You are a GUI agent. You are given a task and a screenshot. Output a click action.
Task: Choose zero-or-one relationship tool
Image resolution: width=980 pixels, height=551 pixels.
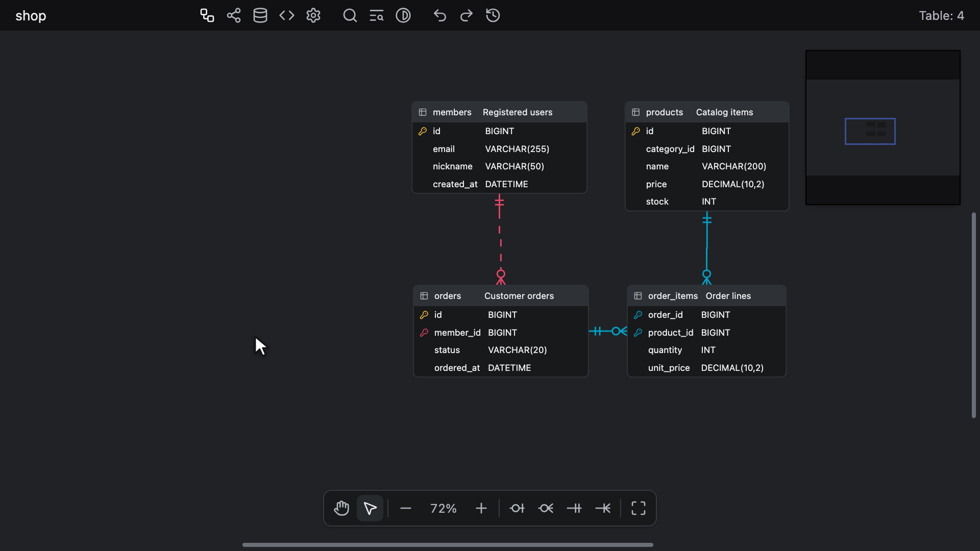(517, 508)
